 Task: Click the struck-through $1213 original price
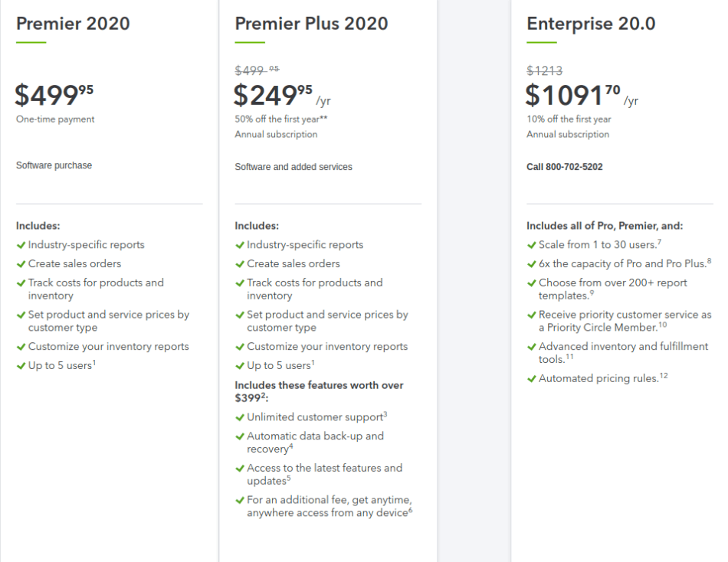(x=544, y=70)
